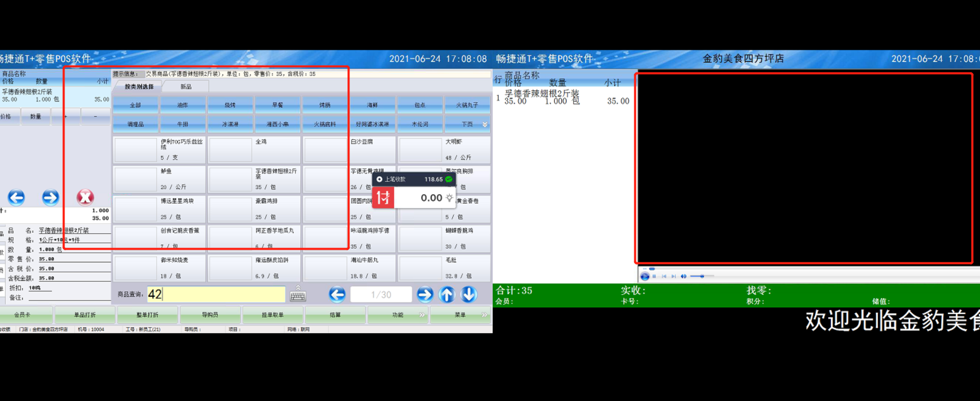Click the blue right arrow above the item total

coord(51,197)
